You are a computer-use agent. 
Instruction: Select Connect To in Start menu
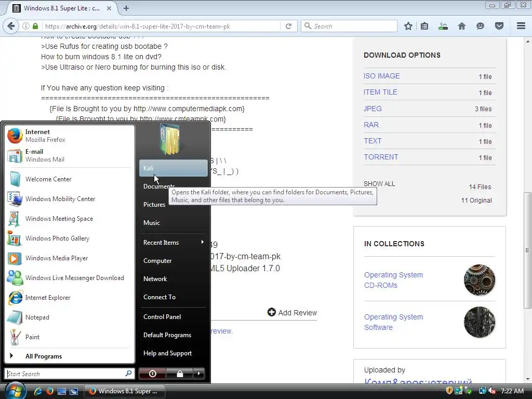(174, 297)
